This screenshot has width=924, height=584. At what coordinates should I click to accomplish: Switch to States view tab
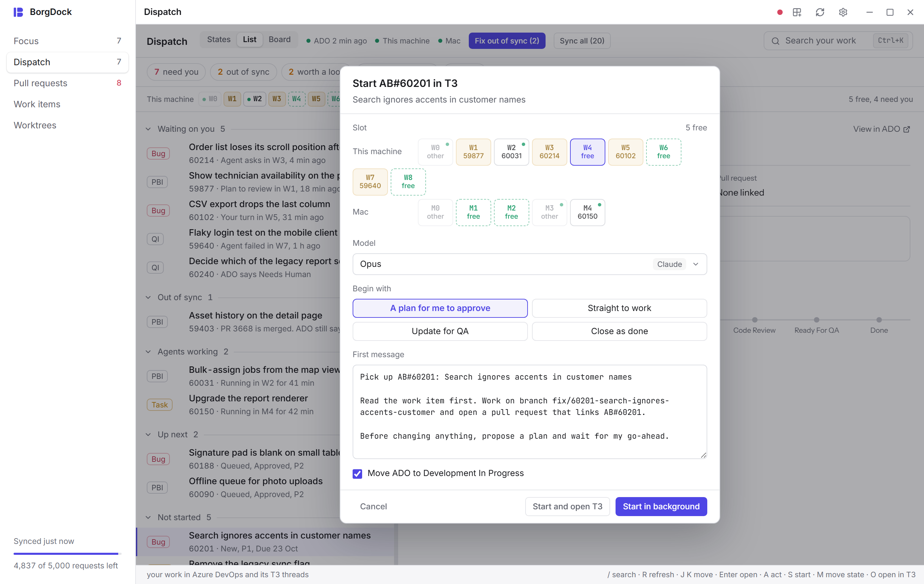click(219, 40)
